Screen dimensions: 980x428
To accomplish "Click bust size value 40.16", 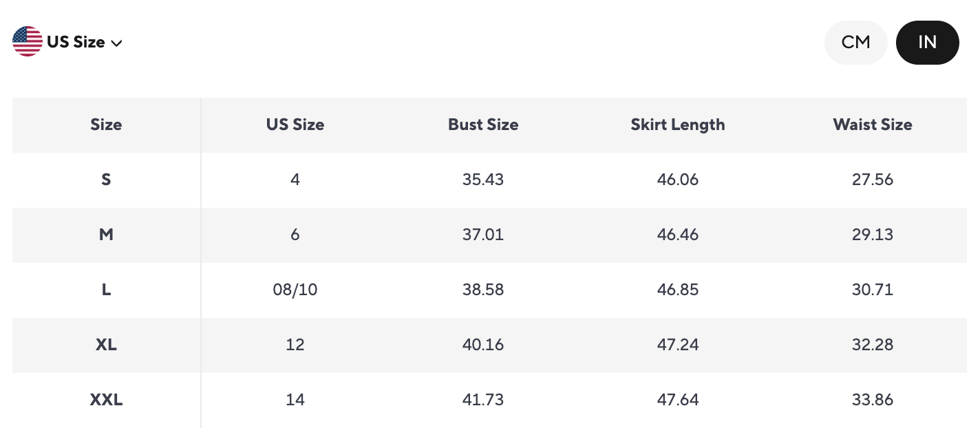I will click(483, 345).
